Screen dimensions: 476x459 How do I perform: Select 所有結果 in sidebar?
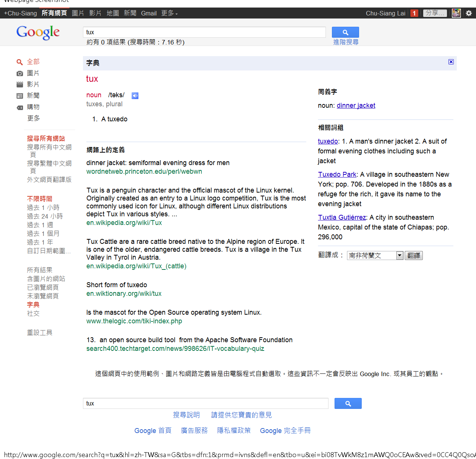coord(40,270)
